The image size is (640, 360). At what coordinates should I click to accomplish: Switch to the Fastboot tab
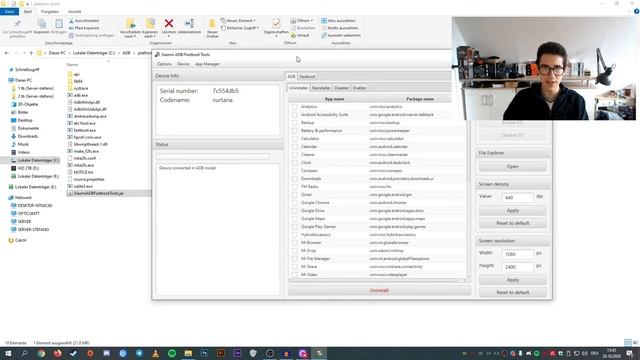point(307,76)
